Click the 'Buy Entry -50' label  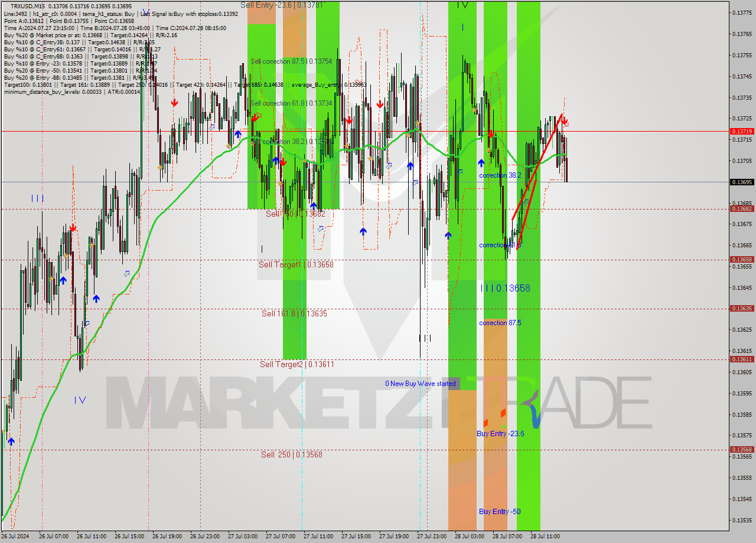pos(500,512)
